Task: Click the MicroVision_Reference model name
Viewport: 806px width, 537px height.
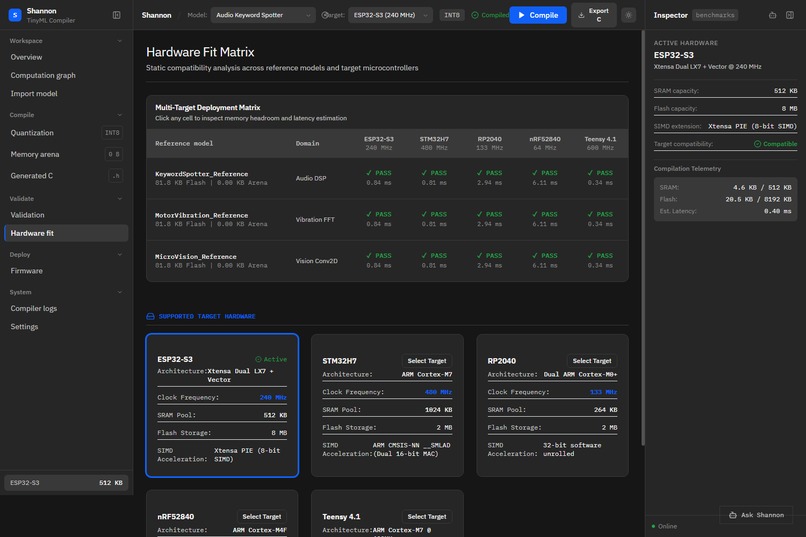Action: [x=196, y=256]
